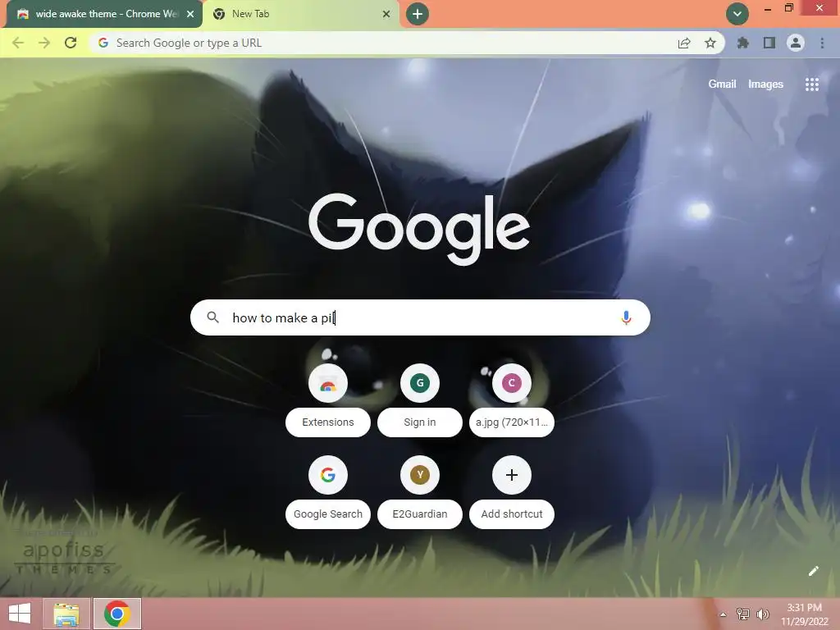Image resolution: width=840 pixels, height=630 pixels.
Task: Open the Images link
Action: pyautogui.click(x=765, y=84)
